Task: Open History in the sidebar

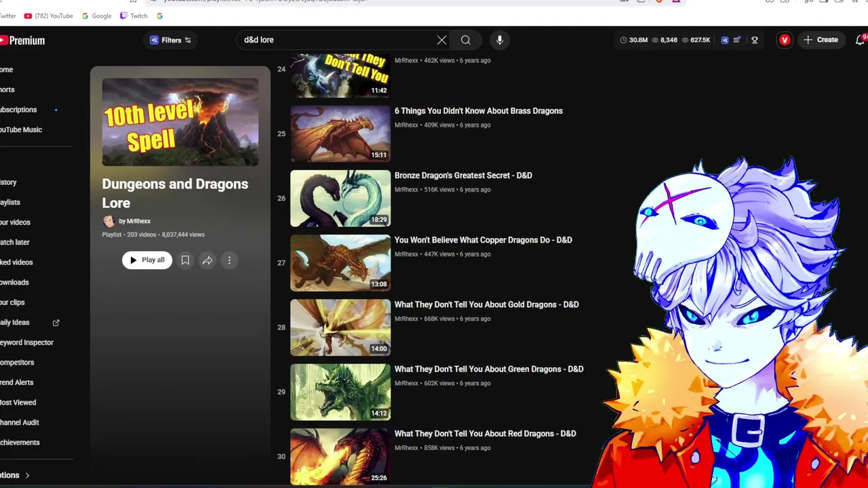Action: pyautogui.click(x=8, y=182)
